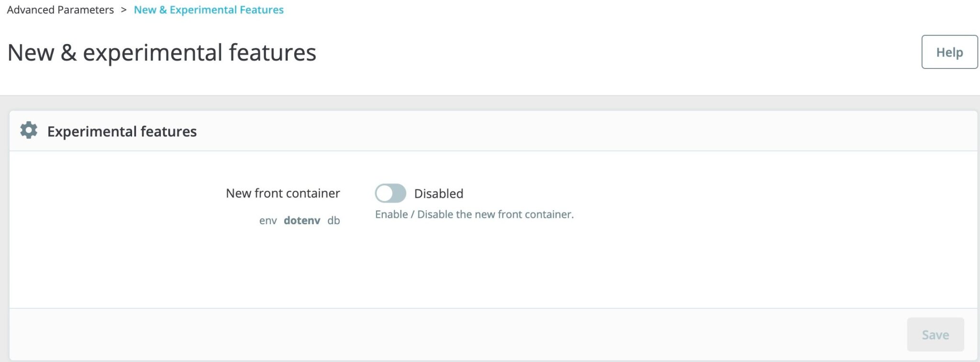Open New & Experimental Features breadcrumb link
980x362 pixels.
pyautogui.click(x=209, y=10)
